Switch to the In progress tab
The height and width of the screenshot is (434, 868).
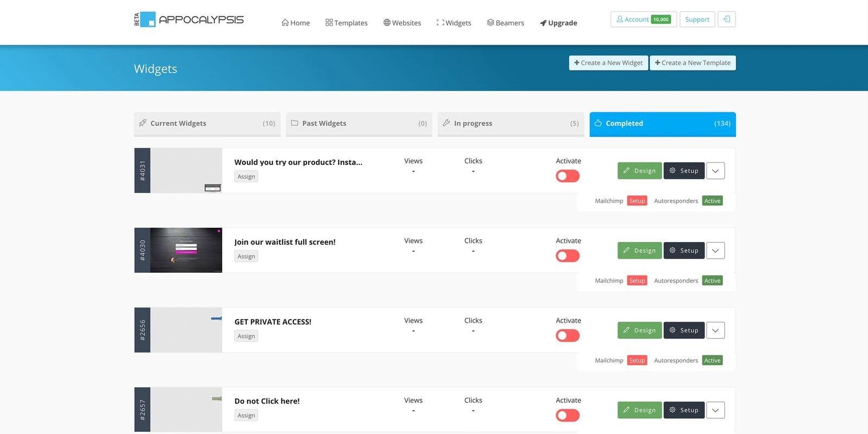tap(511, 124)
